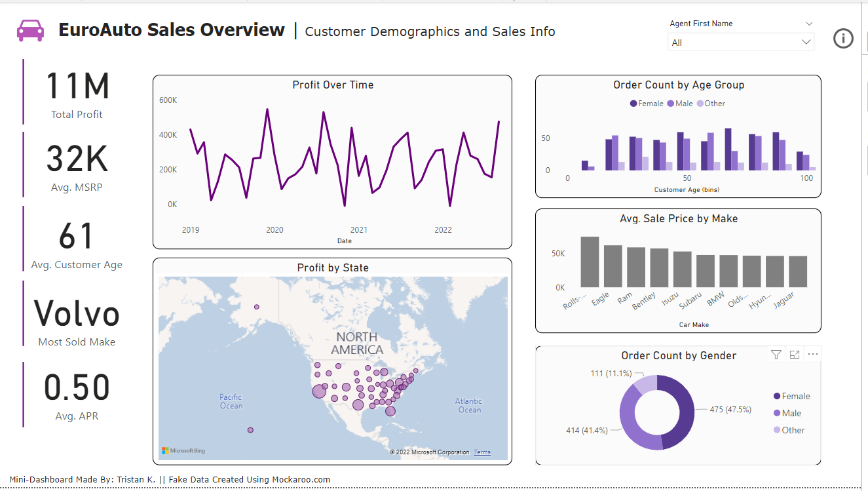
Task: Open more options ellipsis on the gender chart
Action: [813, 355]
